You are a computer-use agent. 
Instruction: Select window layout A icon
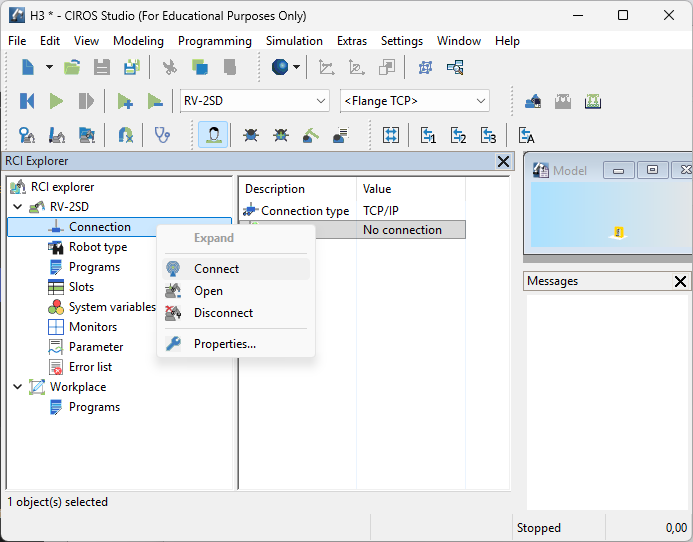[x=526, y=135]
